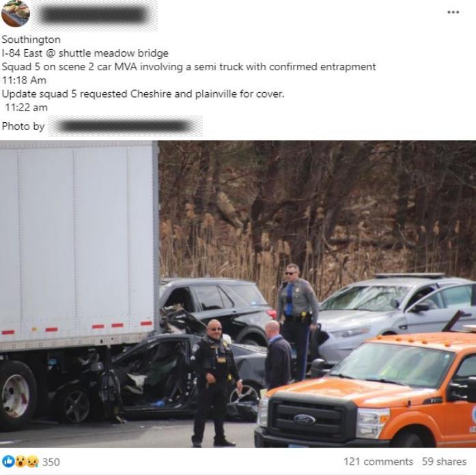This screenshot has height=475, width=476.
Task: Open the 121 comments link
Action: click(378, 461)
